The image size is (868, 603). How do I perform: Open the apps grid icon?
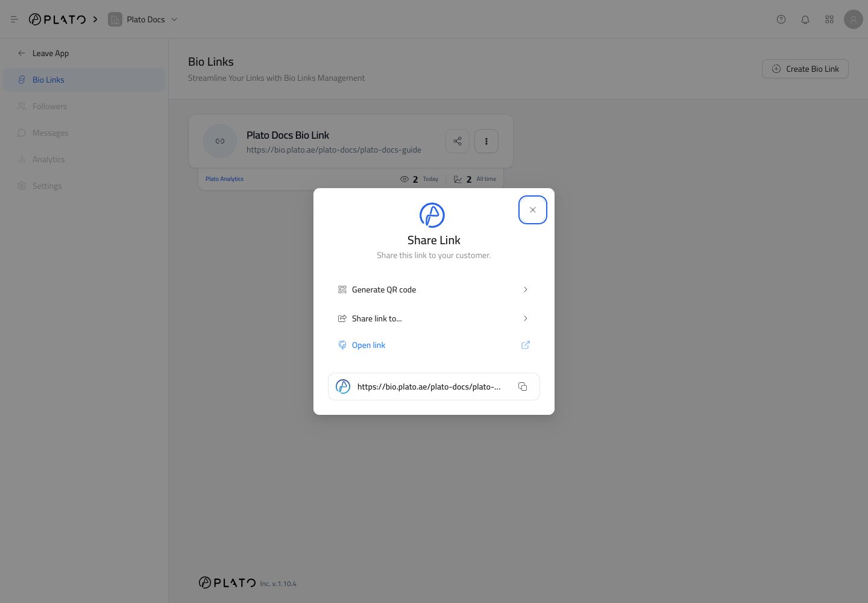pyautogui.click(x=829, y=19)
